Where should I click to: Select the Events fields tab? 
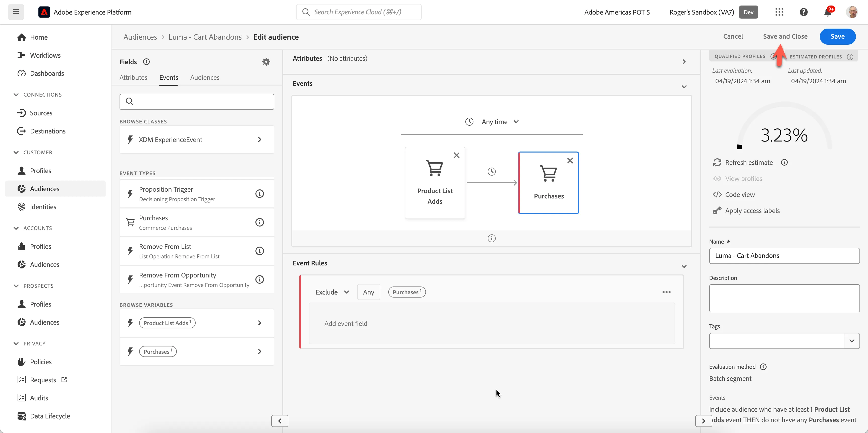[x=169, y=77]
